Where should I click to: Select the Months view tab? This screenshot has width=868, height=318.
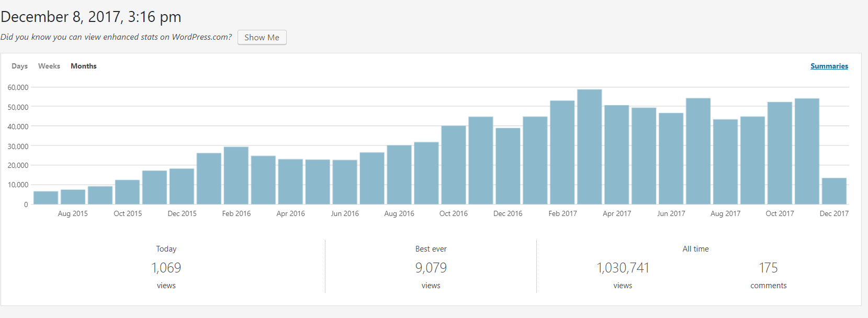click(84, 66)
